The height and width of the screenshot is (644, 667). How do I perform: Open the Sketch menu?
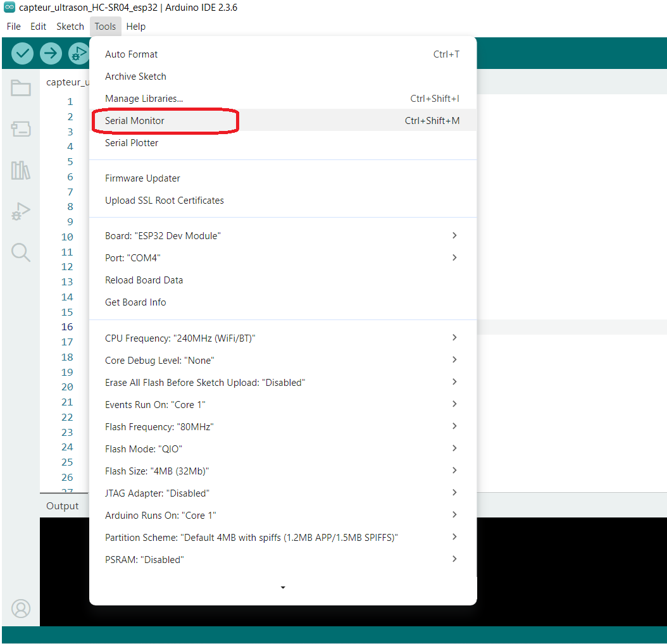coord(70,27)
